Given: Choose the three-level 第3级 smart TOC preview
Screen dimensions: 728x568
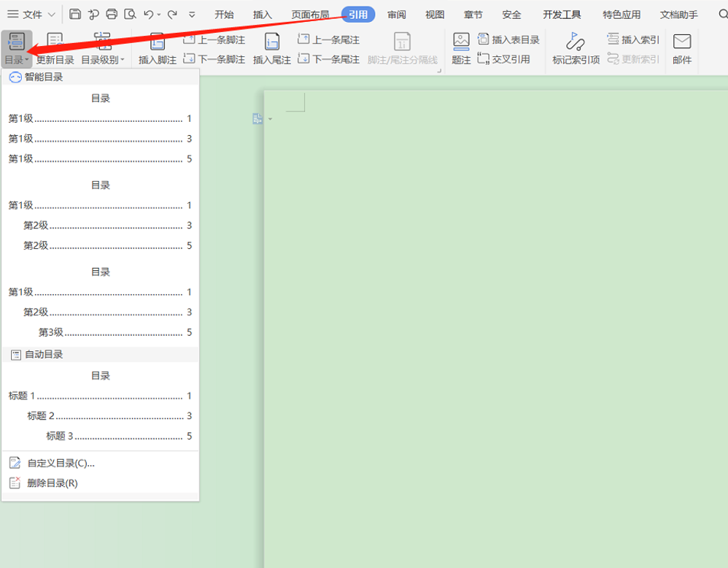Looking at the screenshot, I should pyautogui.click(x=100, y=302).
